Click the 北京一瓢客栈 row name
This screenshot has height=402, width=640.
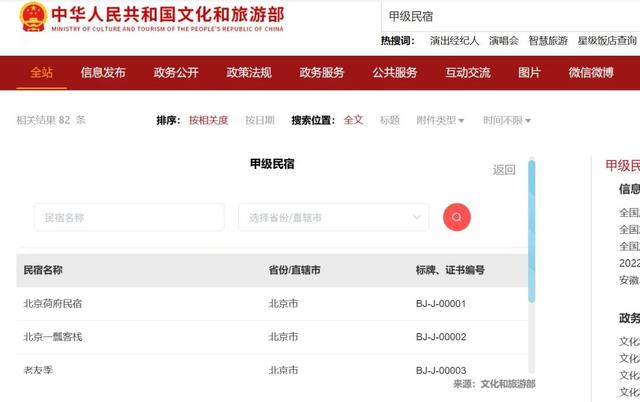(53, 337)
